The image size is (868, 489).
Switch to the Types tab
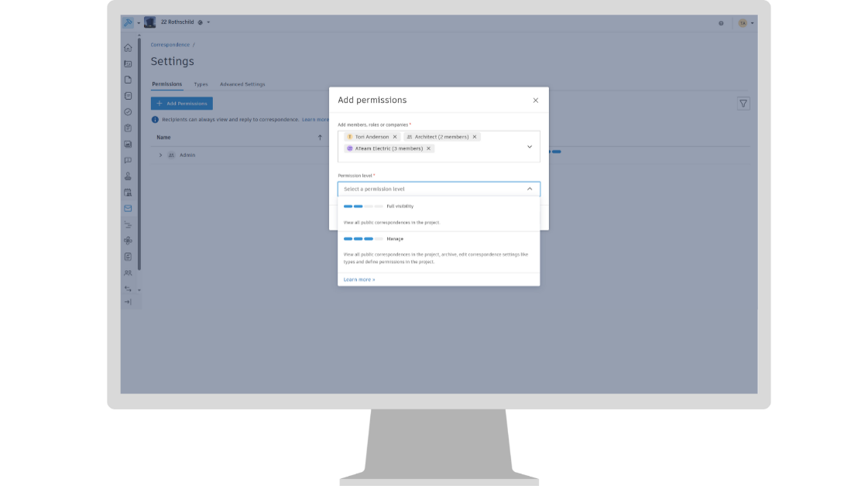(201, 84)
